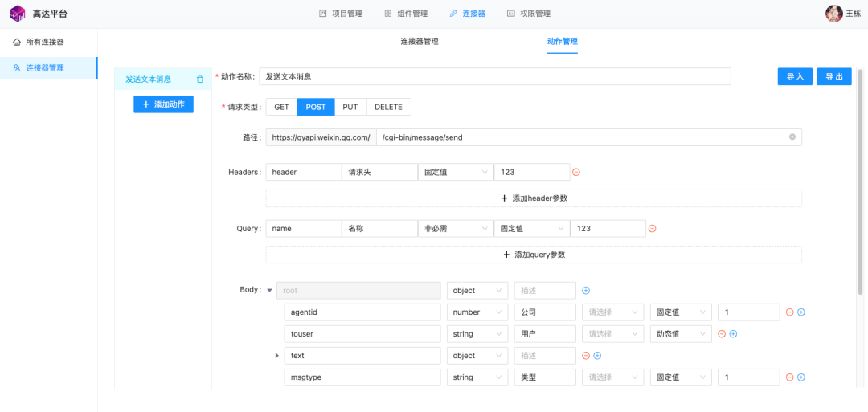Image resolution: width=868 pixels, height=412 pixels.
Task: Collapse the root body node
Action: pos(269,290)
